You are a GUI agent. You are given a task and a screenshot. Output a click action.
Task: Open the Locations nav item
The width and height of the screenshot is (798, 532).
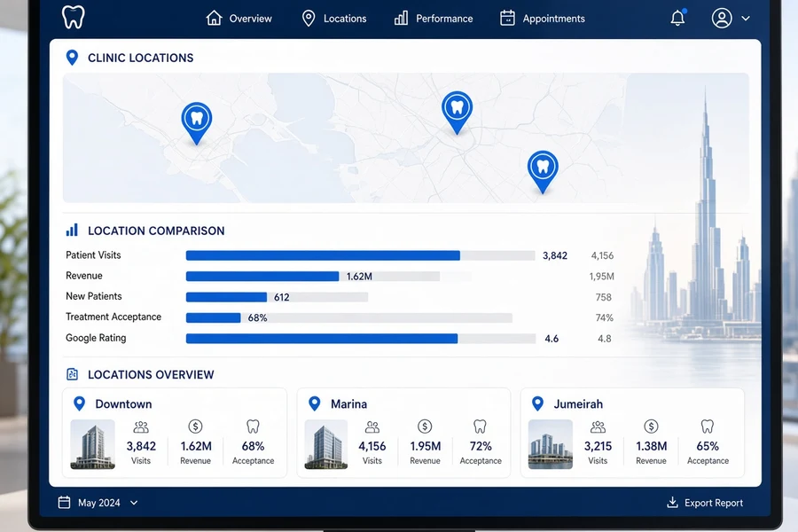pos(334,19)
